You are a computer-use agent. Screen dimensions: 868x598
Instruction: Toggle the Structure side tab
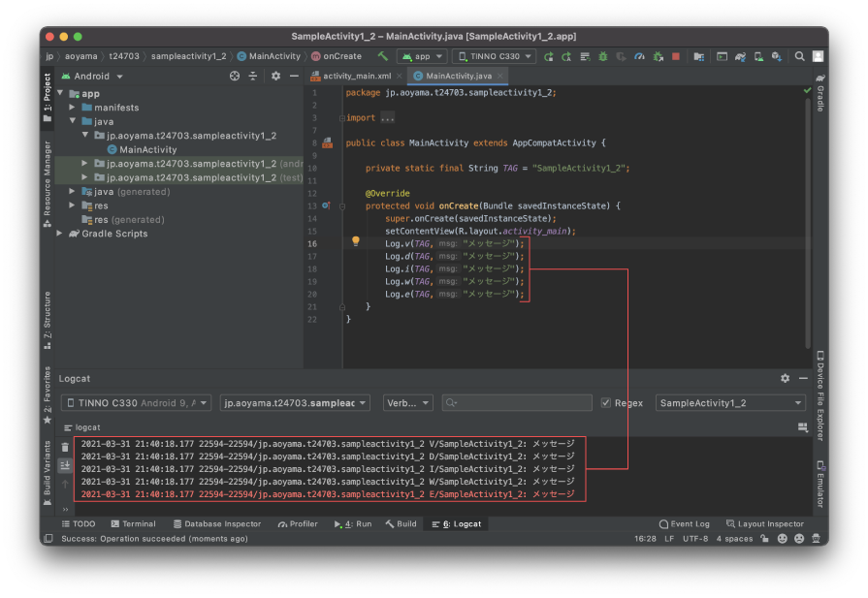tap(48, 320)
